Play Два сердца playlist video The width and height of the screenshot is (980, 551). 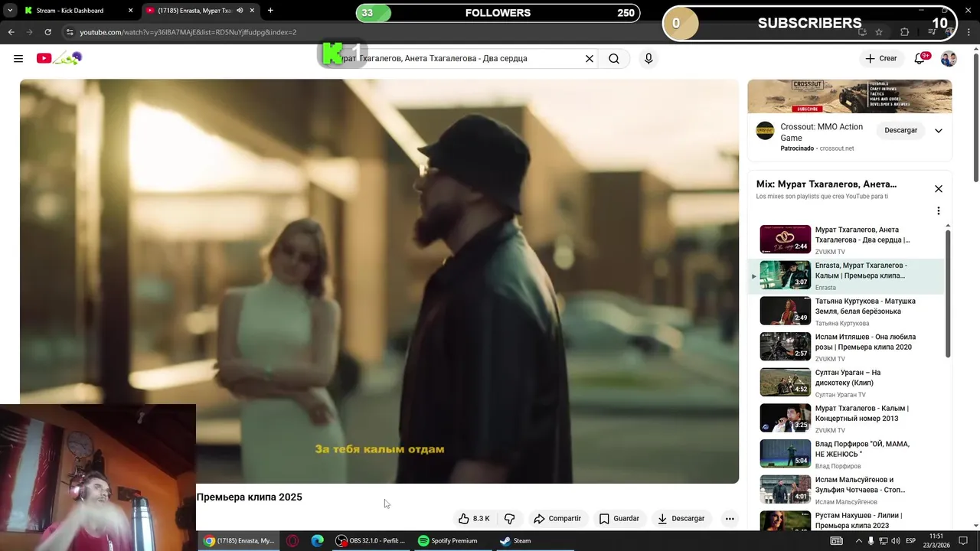click(x=846, y=240)
